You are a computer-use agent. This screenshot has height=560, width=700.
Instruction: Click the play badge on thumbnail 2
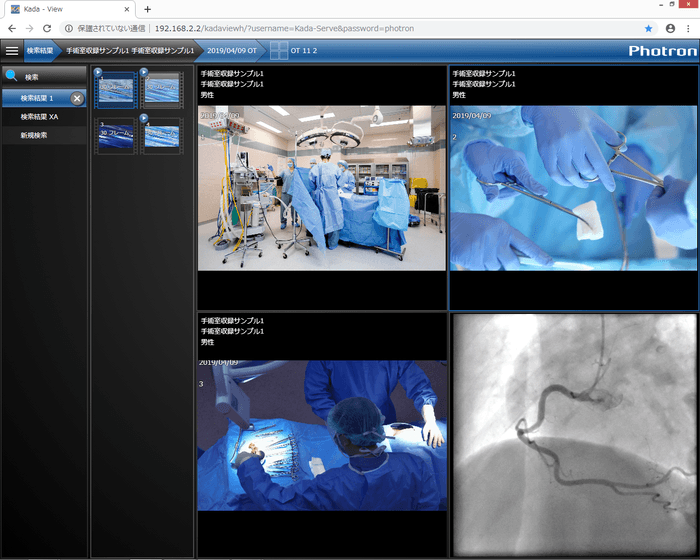point(145,72)
